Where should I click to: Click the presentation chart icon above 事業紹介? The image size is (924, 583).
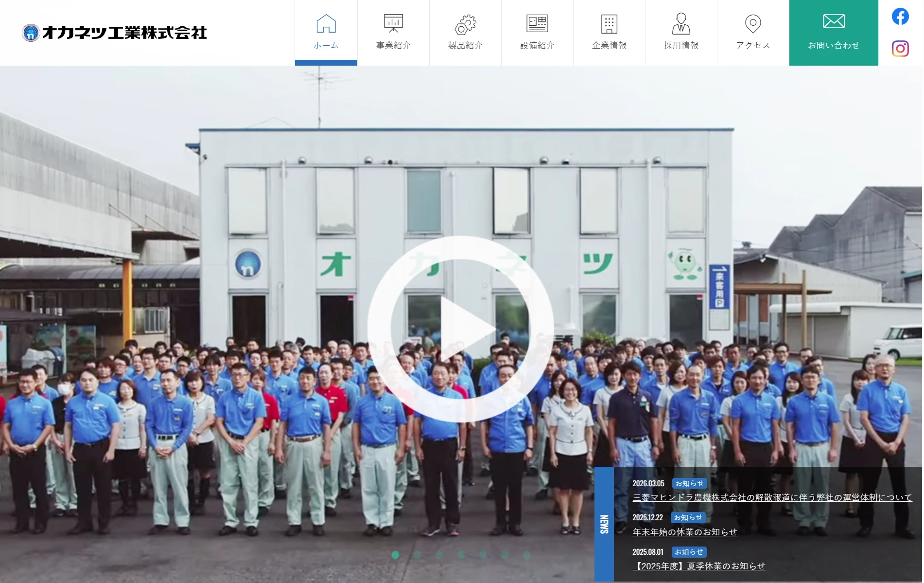[393, 23]
